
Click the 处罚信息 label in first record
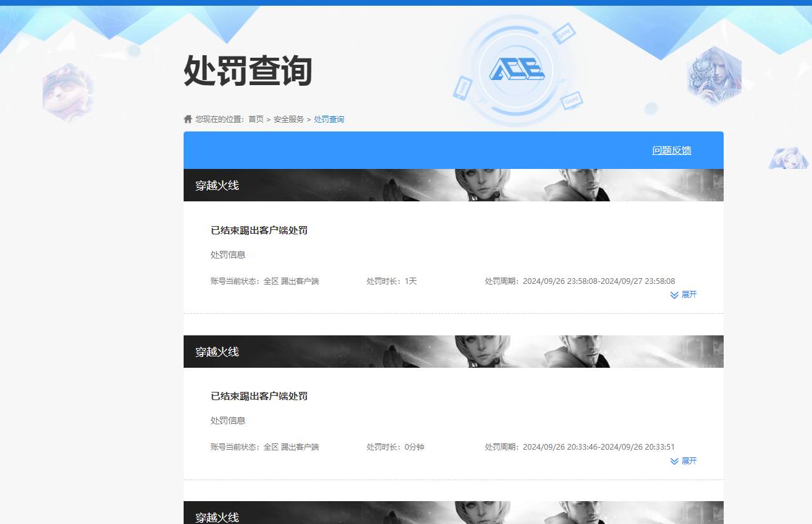click(227, 254)
